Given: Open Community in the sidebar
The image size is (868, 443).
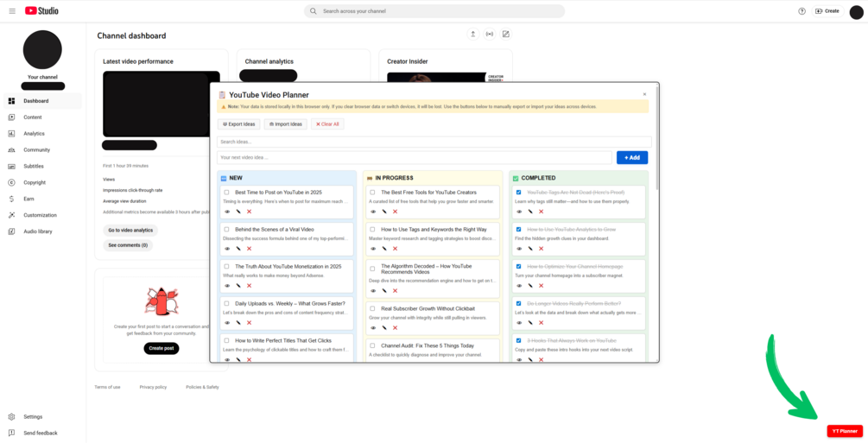Looking at the screenshot, I should [42, 150].
